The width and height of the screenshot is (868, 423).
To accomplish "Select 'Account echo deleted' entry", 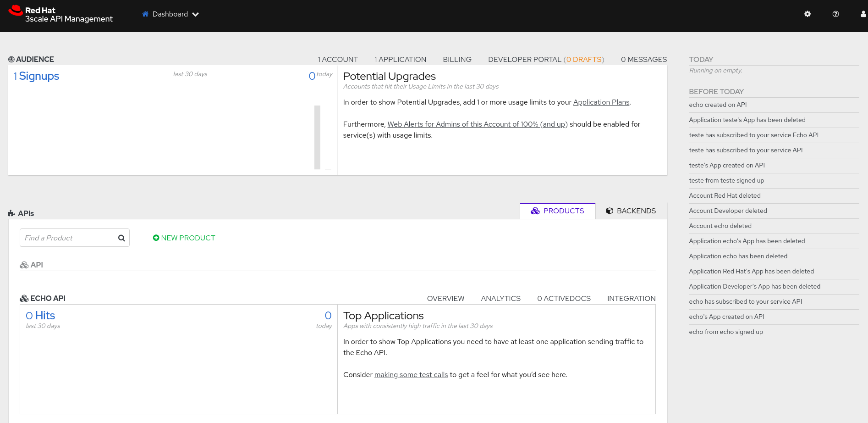I will (x=720, y=226).
